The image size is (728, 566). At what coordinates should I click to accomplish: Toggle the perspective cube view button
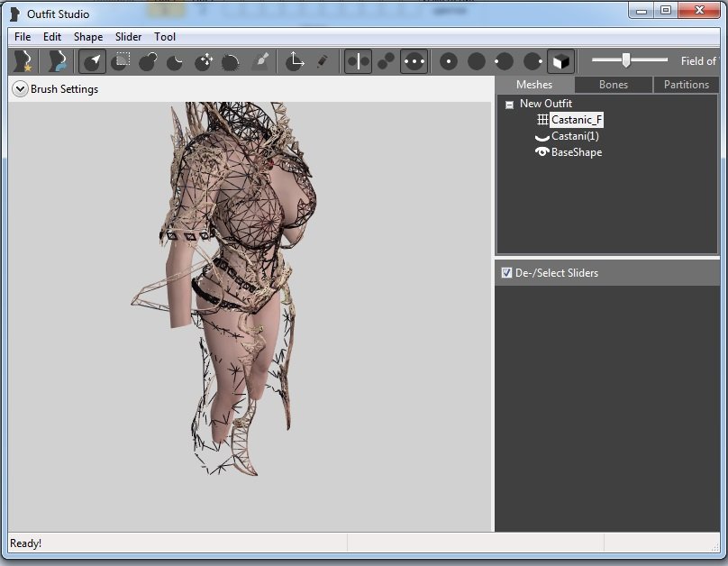[560, 61]
